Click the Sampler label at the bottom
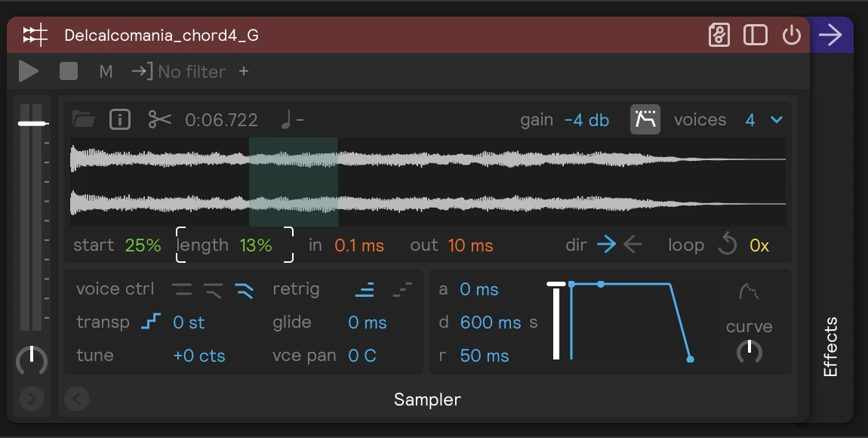Screen dimensions: 868x438 pos(427,399)
